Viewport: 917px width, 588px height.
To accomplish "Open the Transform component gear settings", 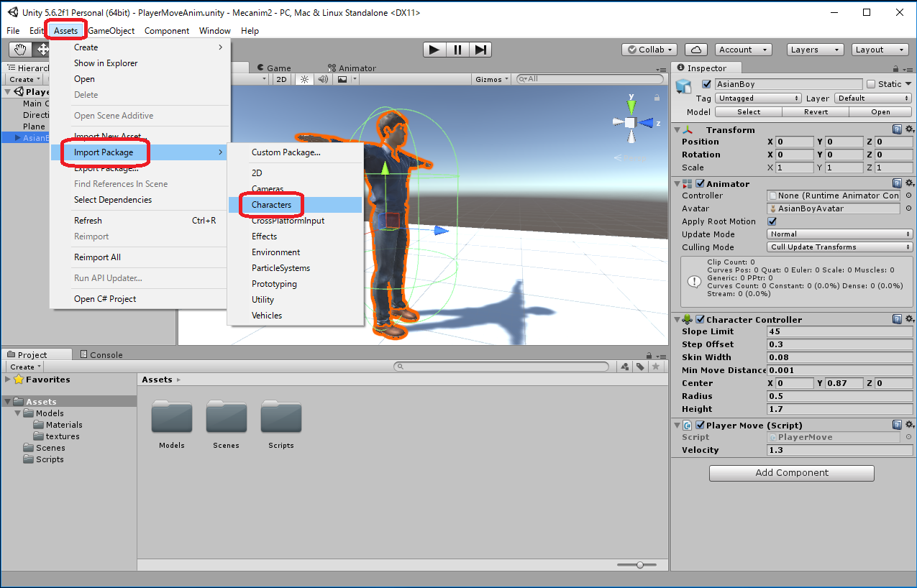I will point(910,129).
